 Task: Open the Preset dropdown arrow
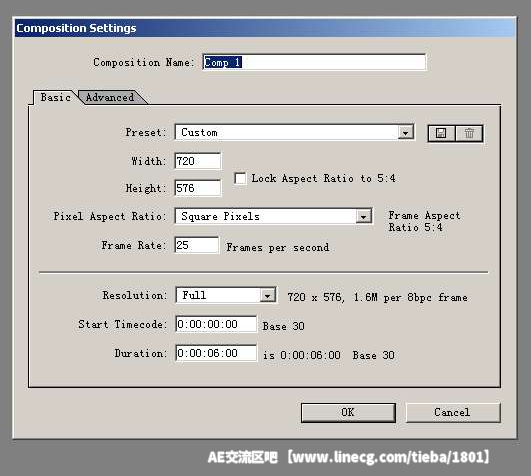pos(405,133)
